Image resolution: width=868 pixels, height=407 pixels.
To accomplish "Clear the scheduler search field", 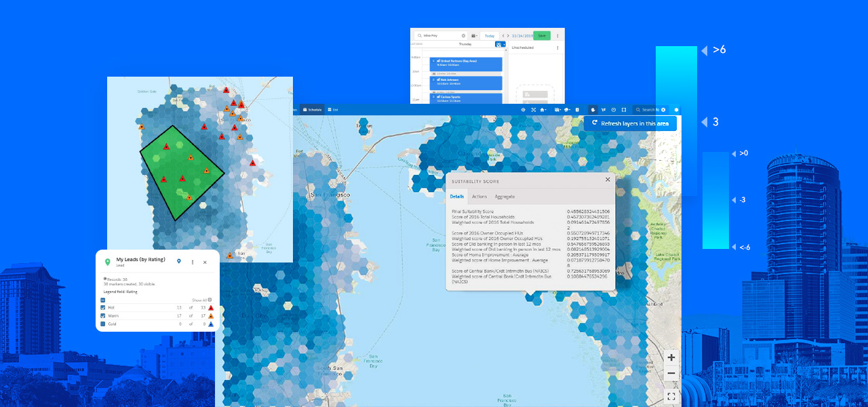I will [x=463, y=36].
